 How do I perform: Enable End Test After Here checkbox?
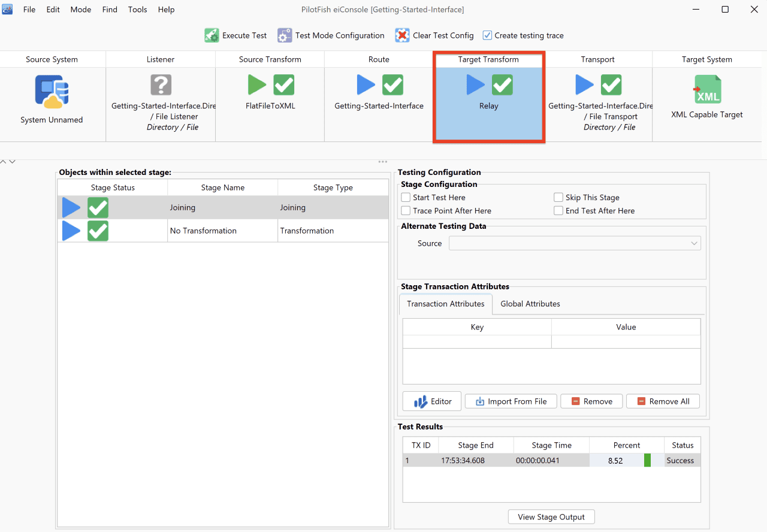[558, 210]
